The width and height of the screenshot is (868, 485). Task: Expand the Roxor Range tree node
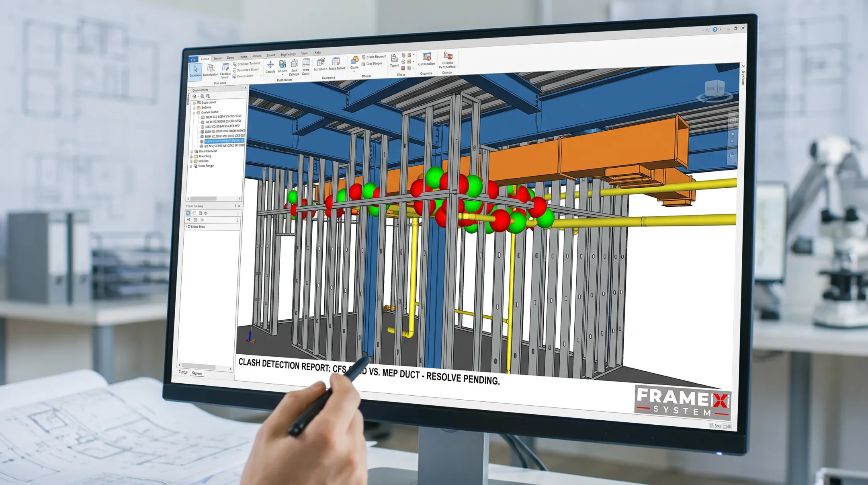point(191,166)
